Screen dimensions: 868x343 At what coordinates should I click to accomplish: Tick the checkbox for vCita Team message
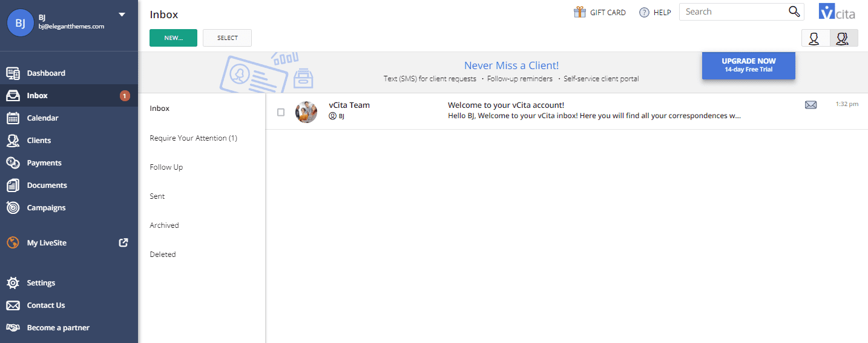[281, 112]
